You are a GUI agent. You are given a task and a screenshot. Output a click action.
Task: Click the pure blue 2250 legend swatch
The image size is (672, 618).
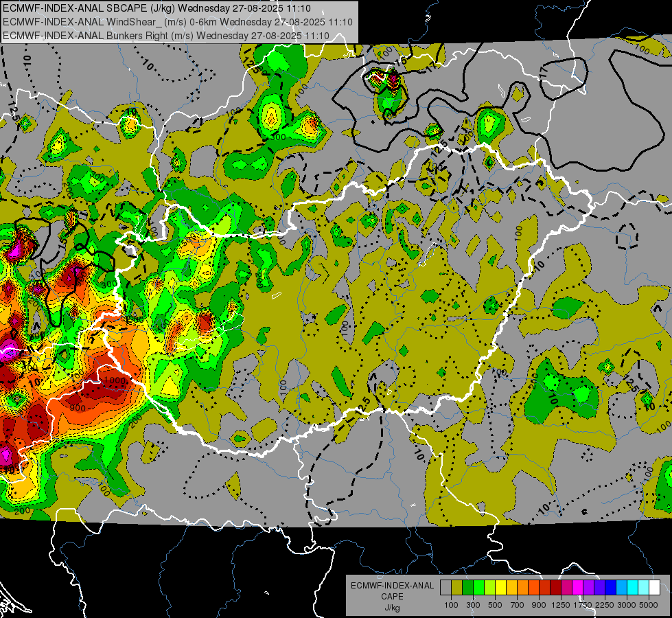611,587
